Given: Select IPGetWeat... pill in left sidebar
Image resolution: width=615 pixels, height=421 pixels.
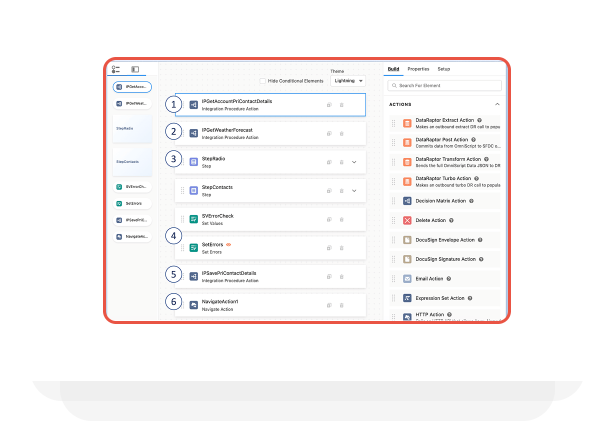Looking at the screenshot, I should [132, 104].
